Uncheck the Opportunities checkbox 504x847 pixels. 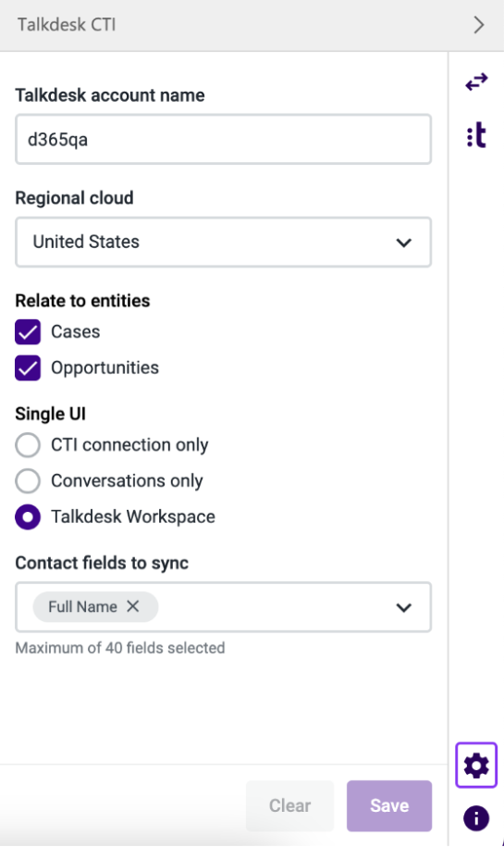pos(28,367)
